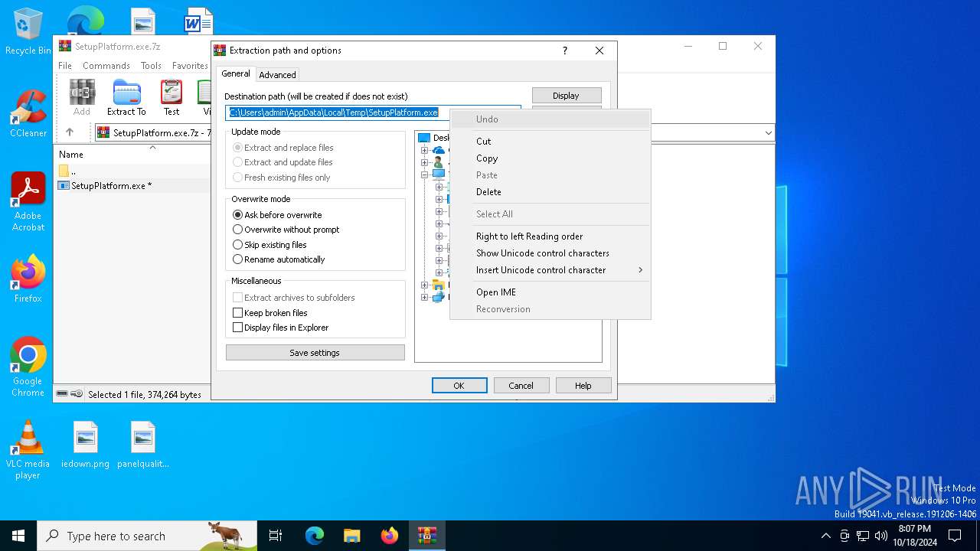Switch to the Advanced tab
The width and height of the screenshot is (980, 551).
pyautogui.click(x=277, y=75)
